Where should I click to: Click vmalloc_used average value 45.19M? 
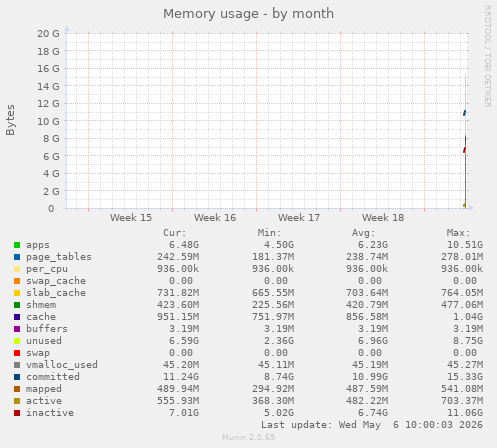[x=370, y=365]
